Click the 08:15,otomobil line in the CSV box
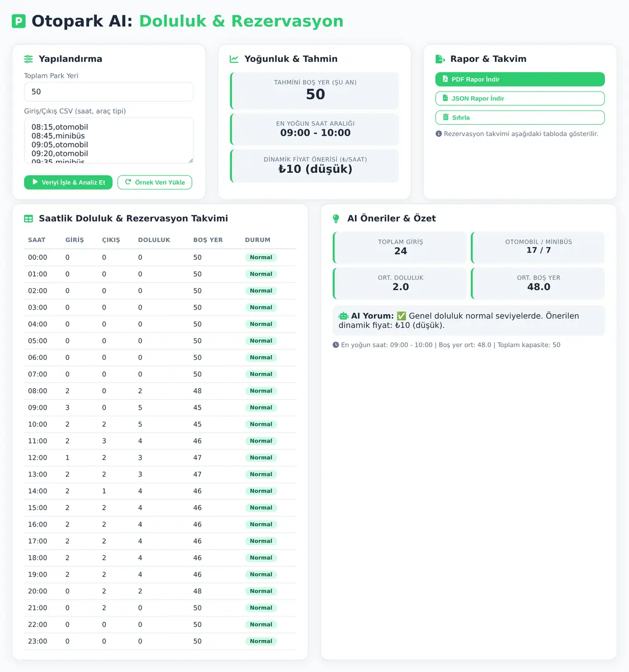Screen dimensions: 629x672 click(60, 127)
